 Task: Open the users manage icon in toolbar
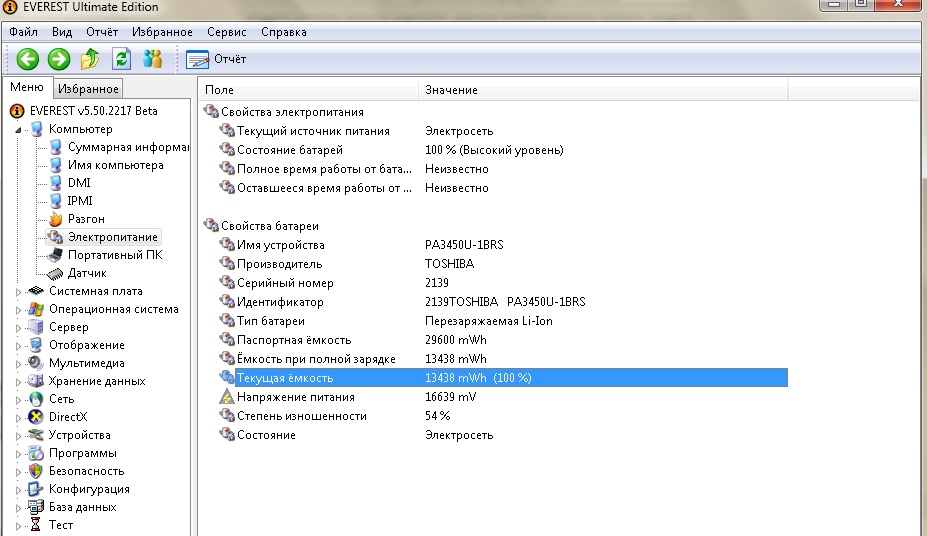(x=152, y=59)
